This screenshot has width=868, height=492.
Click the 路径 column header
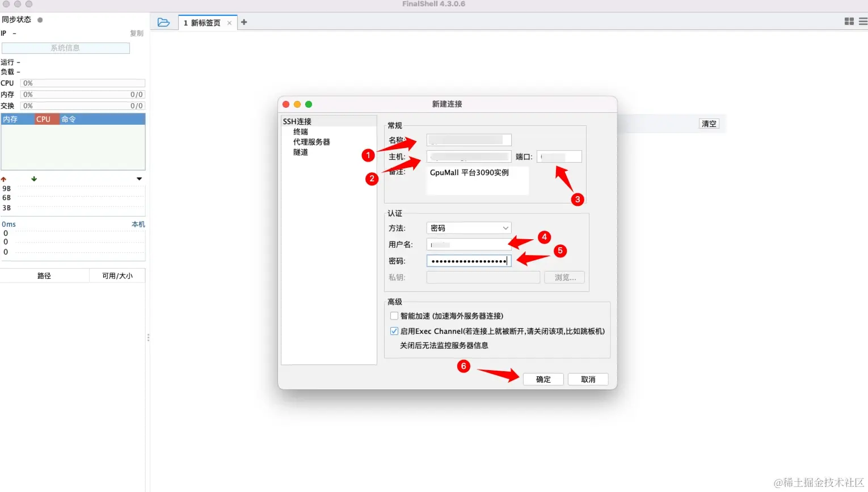pyautogui.click(x=44, y=276)
